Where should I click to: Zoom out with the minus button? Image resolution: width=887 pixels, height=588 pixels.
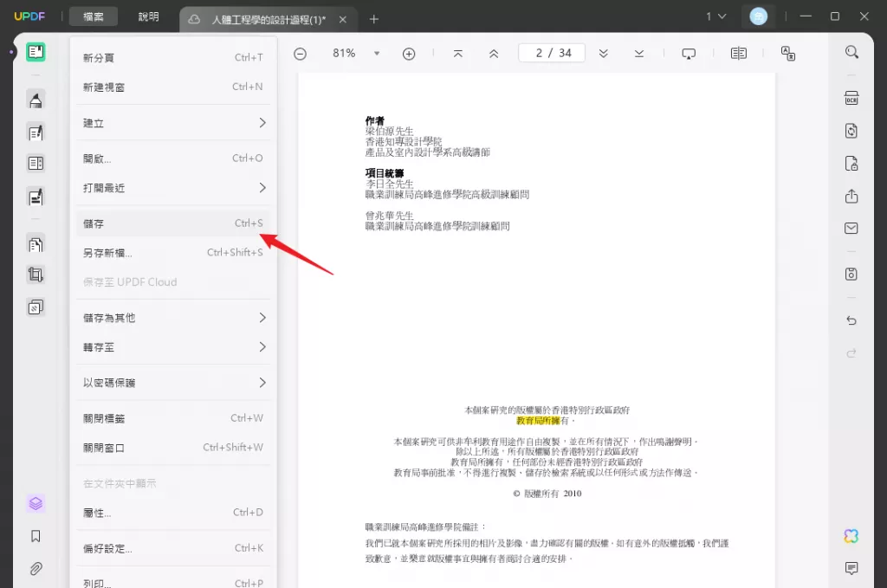(x=301, y=54)
